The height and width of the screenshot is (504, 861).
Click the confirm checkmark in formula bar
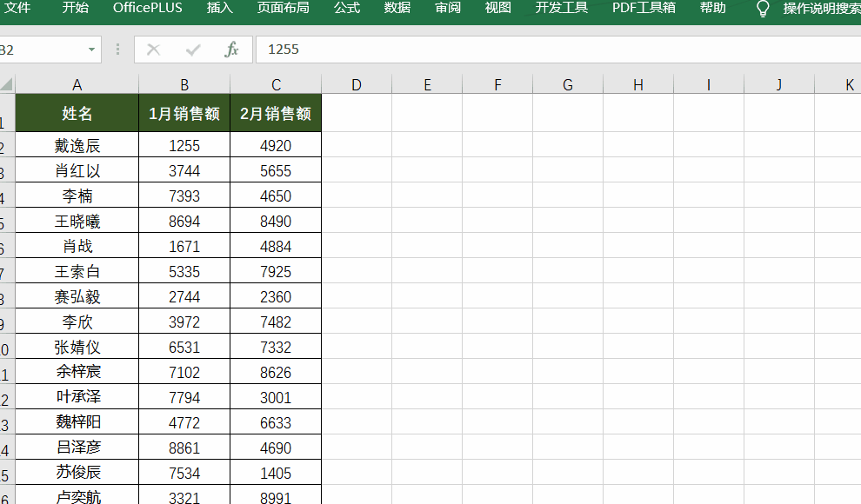[x=193, y=50]
